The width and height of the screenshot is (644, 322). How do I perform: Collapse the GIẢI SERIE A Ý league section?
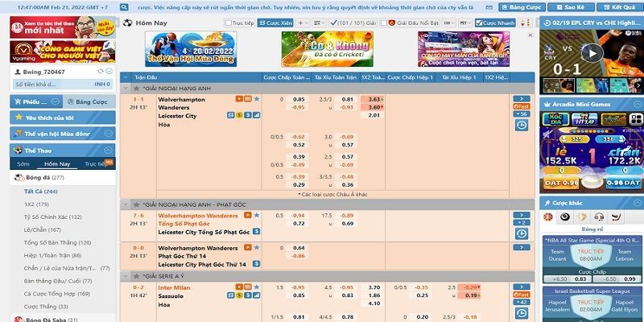click(x=126, y=277)
